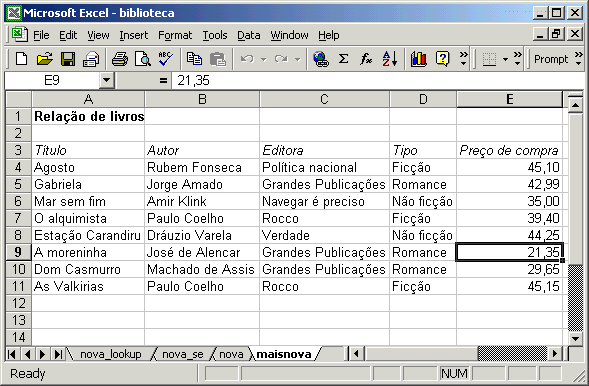This screenshot has height=386, width=589.
Task: Click the Prompt toolbar button
Action: tap(551, 59)
